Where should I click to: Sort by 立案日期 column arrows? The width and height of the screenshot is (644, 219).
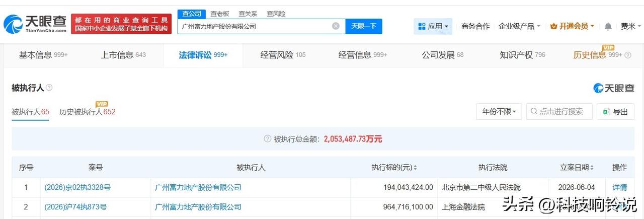[592, 168]
